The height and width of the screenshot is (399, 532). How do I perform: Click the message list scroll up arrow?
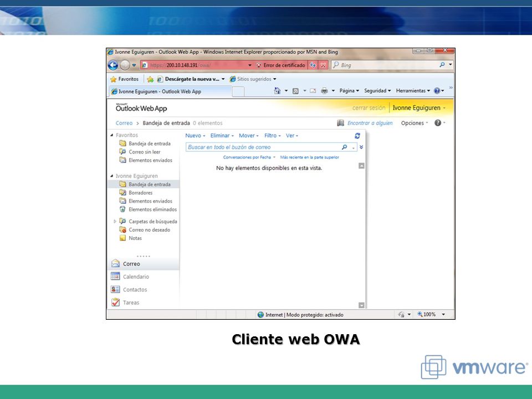[x=362, y=166]
